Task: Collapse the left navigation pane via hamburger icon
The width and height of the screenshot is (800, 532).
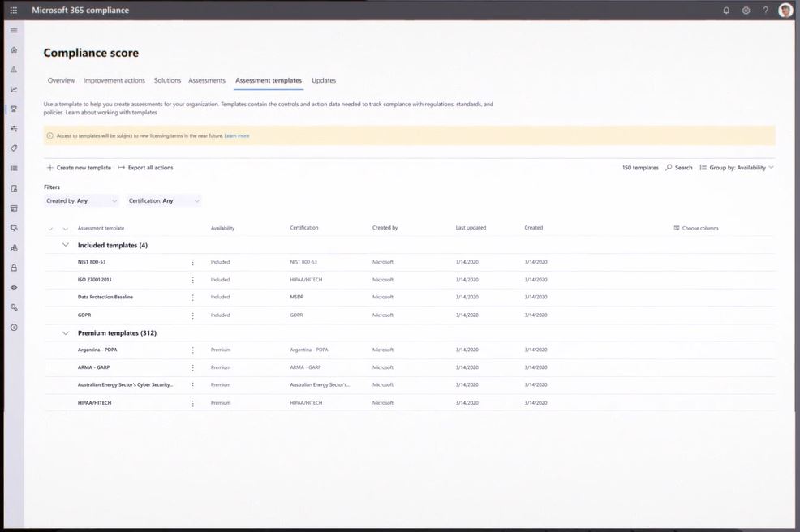Action: (13, 30)
